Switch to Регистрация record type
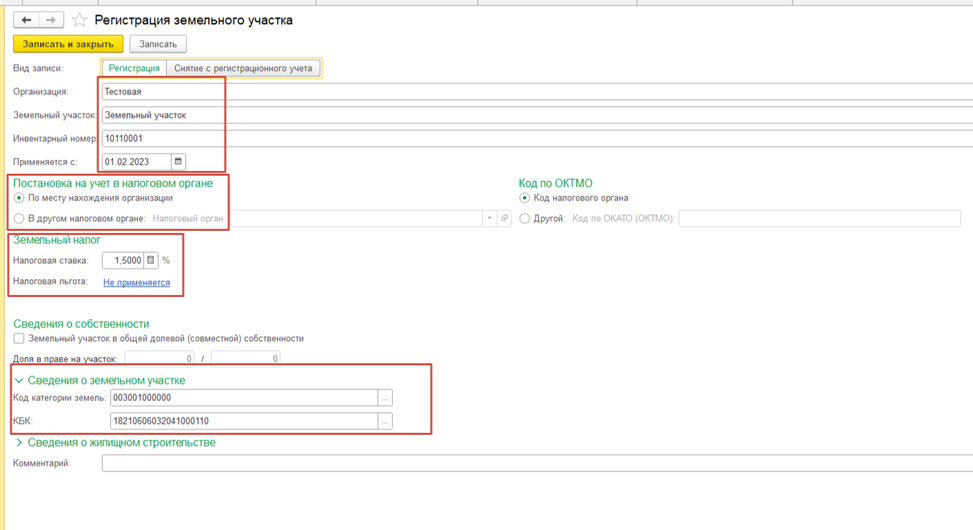The height and width of the screenshot is (530, 973). pos(134,68)
